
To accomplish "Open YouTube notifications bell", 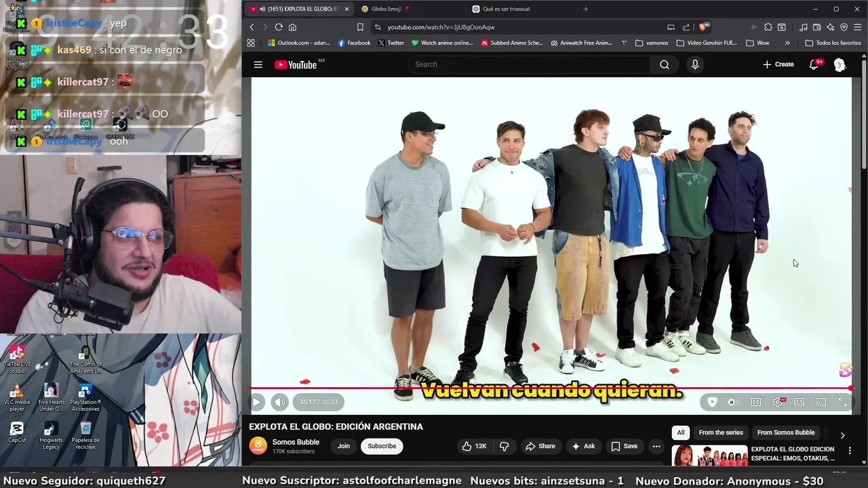I will 814,64.
